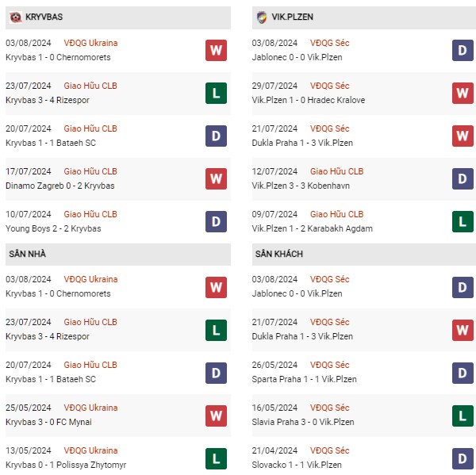Viewport: 476px width, 475px height.
Task: Open the VIK.PLZEN team header
Action: click(x=364, y=17)
